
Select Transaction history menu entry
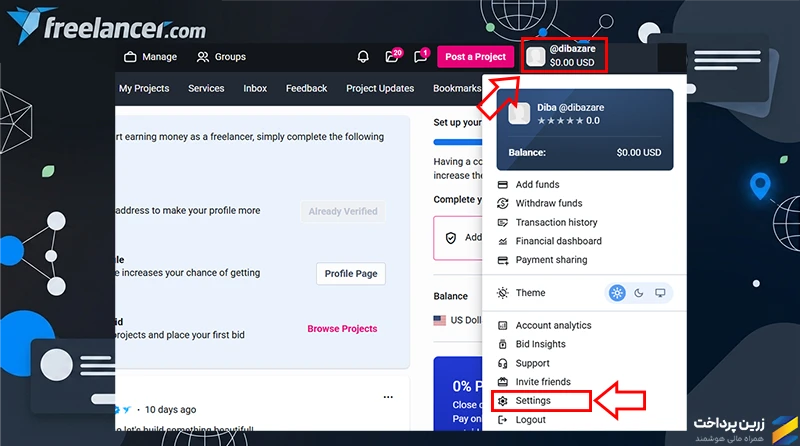[x=584, y=222]
